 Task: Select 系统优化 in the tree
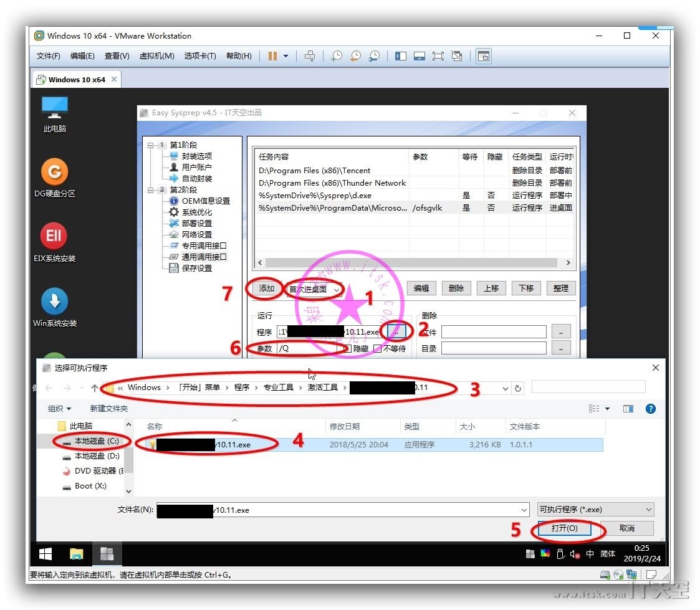196,212
